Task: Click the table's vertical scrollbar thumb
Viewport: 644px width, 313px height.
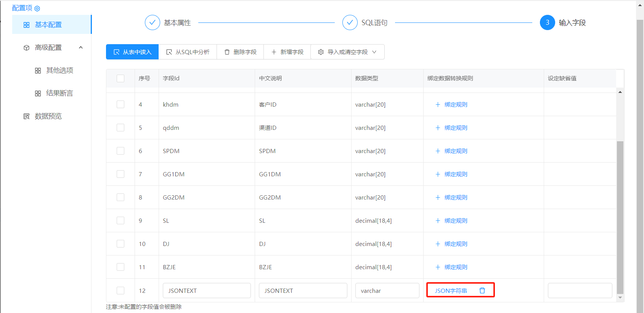Action: tap(620, 217)
